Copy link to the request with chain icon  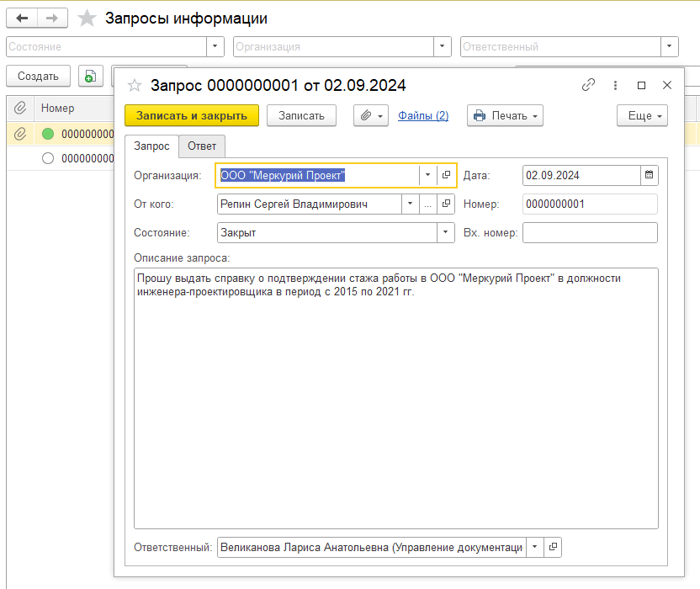point(588,85)
